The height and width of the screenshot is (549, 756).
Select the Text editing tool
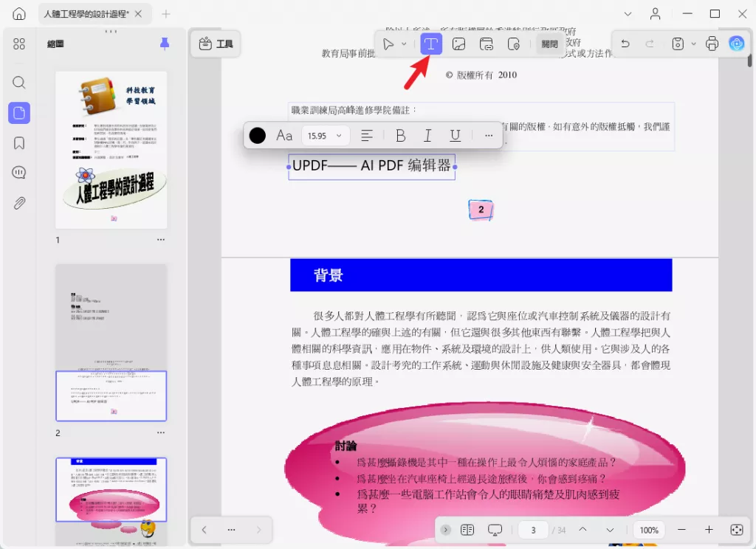click(430, 44)
